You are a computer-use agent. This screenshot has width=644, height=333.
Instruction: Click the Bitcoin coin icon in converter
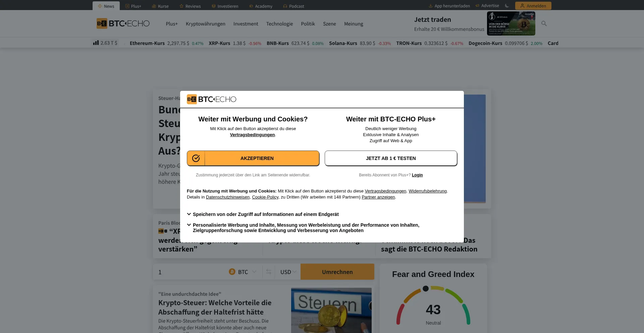[232, 272]
